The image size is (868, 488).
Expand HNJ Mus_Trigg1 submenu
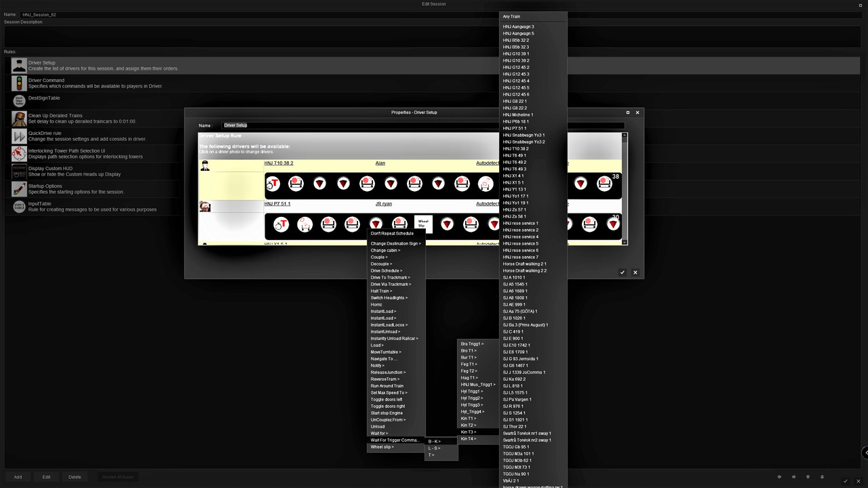point(479,384)
